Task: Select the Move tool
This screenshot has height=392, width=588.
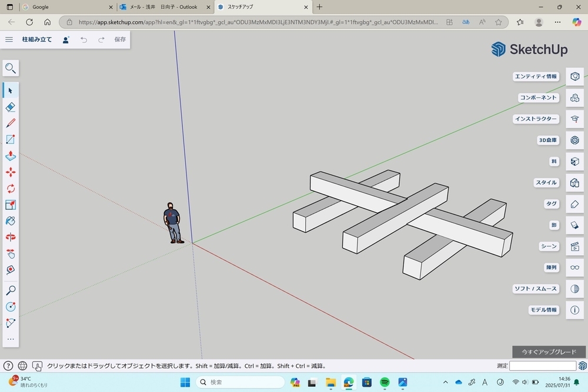Action: coord(11,172)
